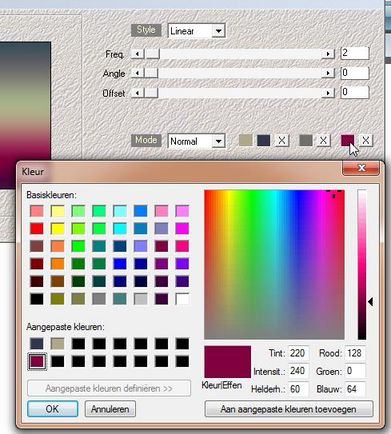Remove the gray gradient color with X
This screenshot has width=391, height=434.
tap(323, 140)
